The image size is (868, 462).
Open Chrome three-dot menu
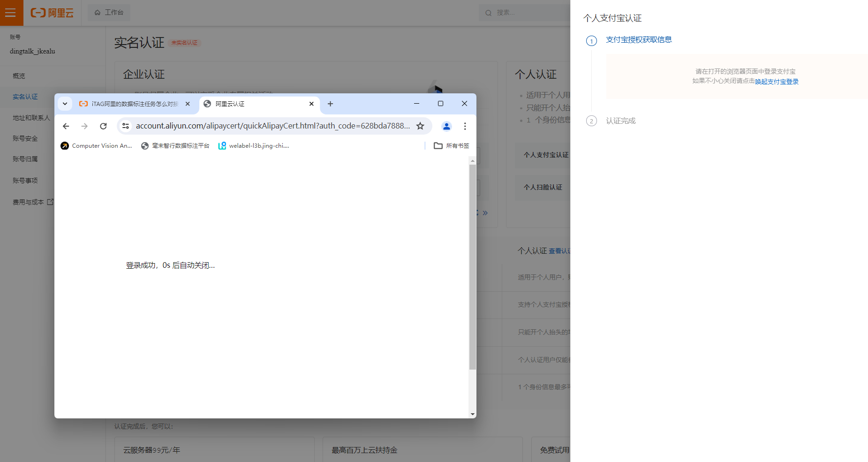tap(465, 126)
